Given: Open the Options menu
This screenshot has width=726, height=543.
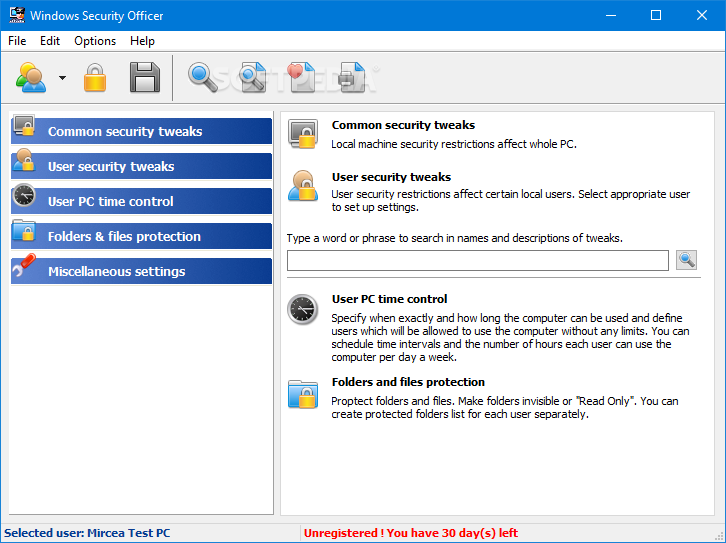Looking at the screenshot, I should click(x=95, y=41).
